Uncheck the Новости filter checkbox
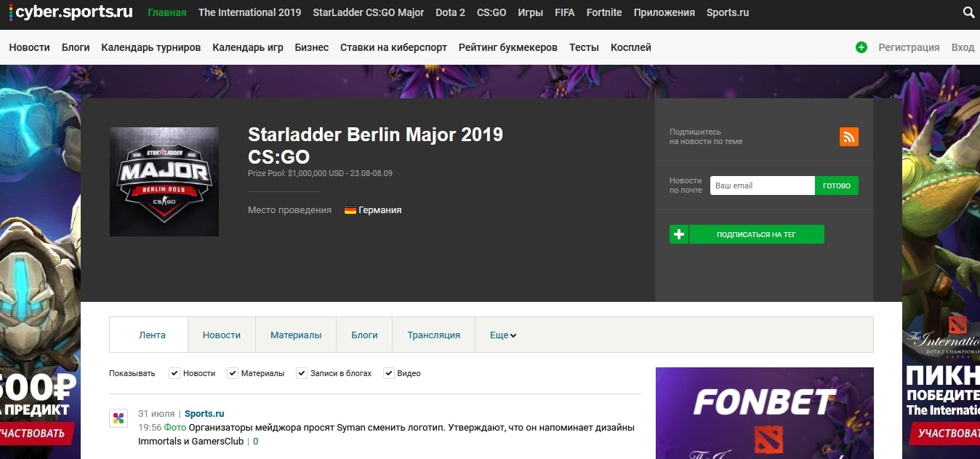Screen dimensions: 980x459 (174, 373)
